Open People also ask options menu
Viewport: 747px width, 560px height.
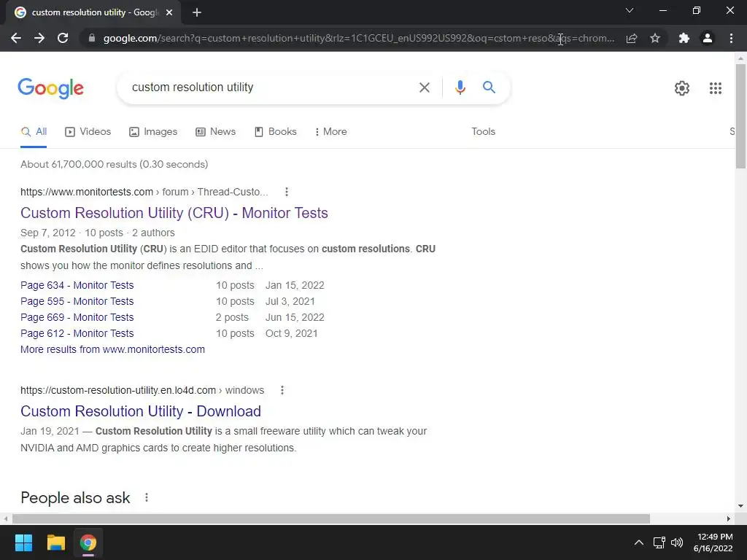(146, 497)
